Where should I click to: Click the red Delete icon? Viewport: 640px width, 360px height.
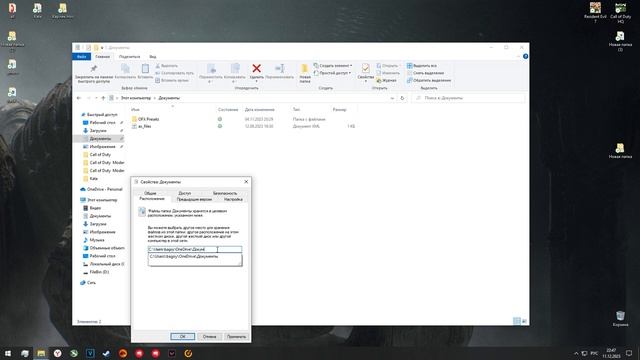(256, 68)
